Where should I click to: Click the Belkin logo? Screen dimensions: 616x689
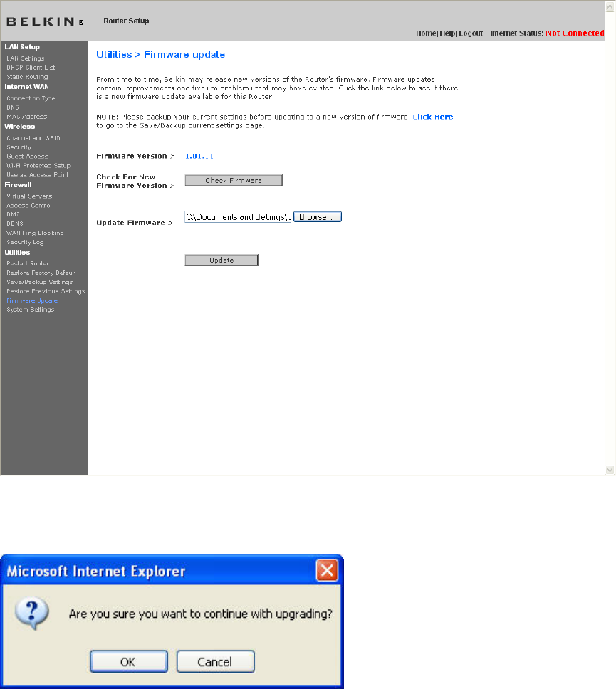click(x=45, y=21)
